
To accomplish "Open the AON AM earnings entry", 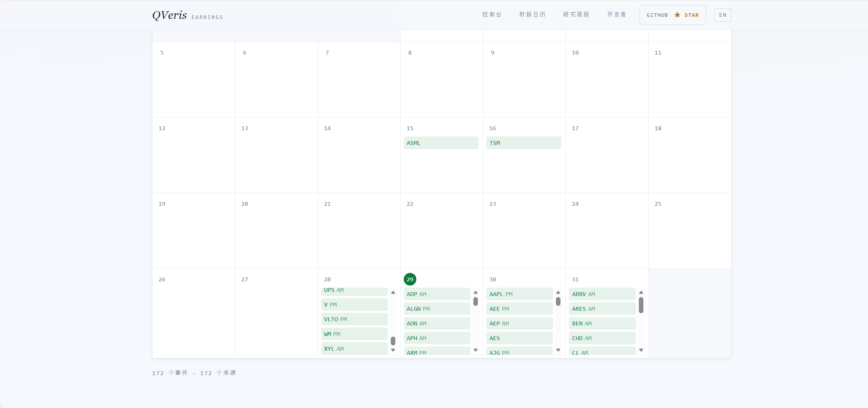I will 437,323.
